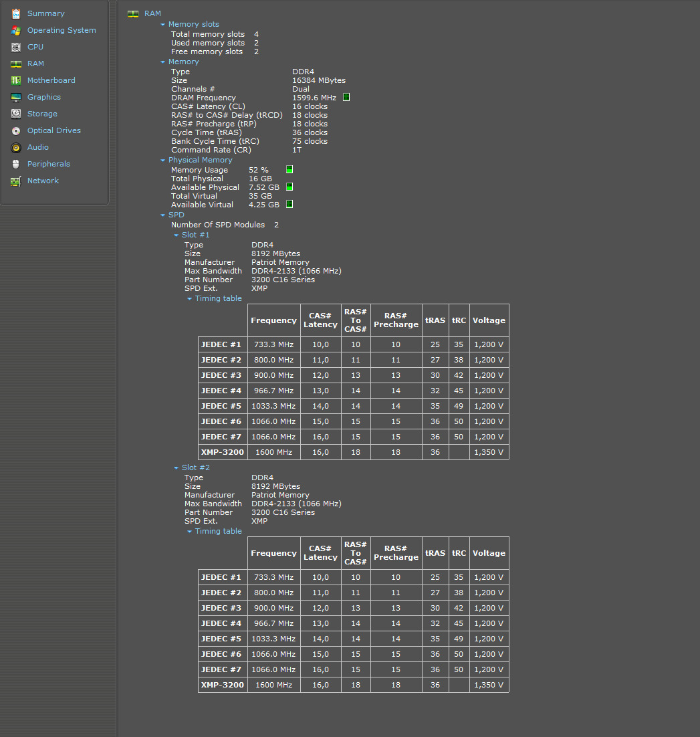Collapse the Physical Memory section
The image size is (700, 737).
162,161
